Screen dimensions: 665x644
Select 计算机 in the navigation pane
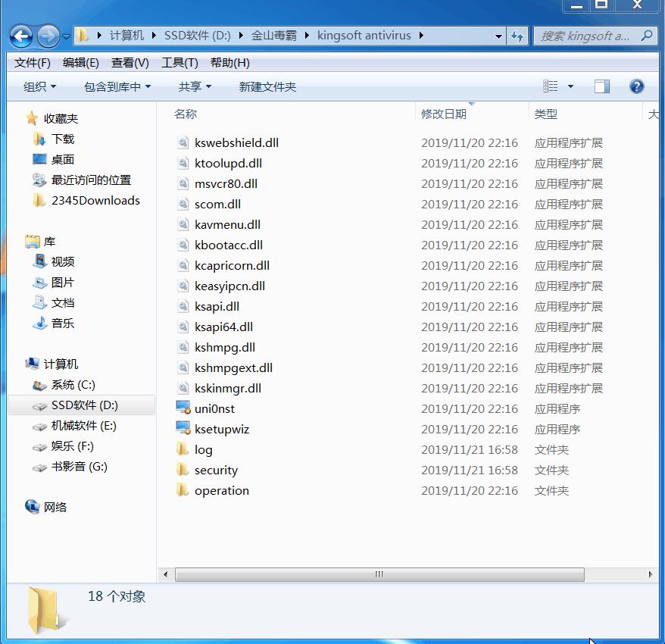(61, 364)
